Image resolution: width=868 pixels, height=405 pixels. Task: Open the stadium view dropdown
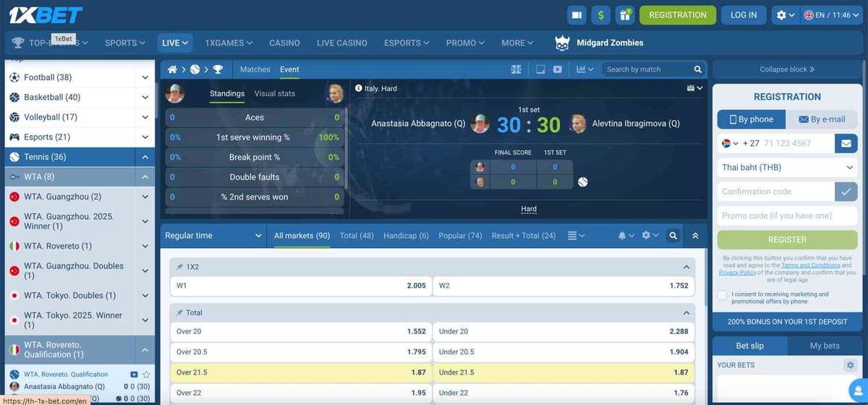pos(694,88)
